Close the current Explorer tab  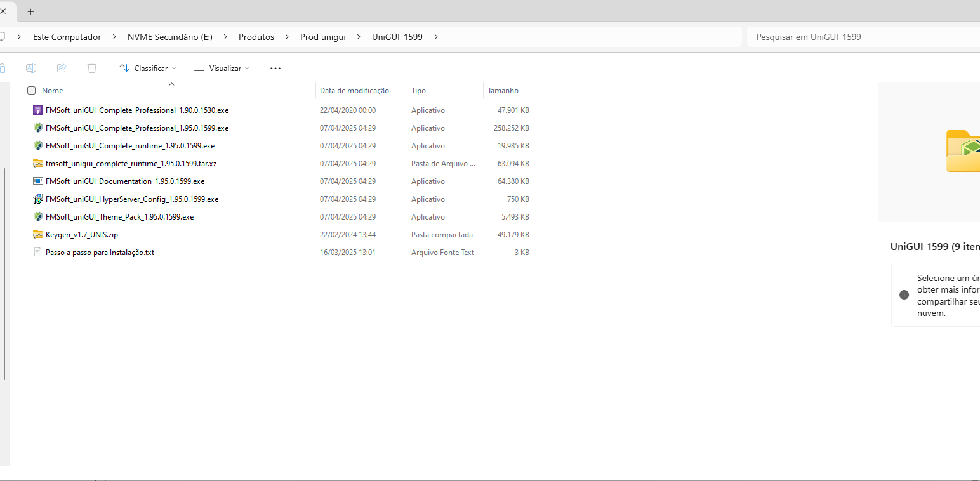[3, 11]
